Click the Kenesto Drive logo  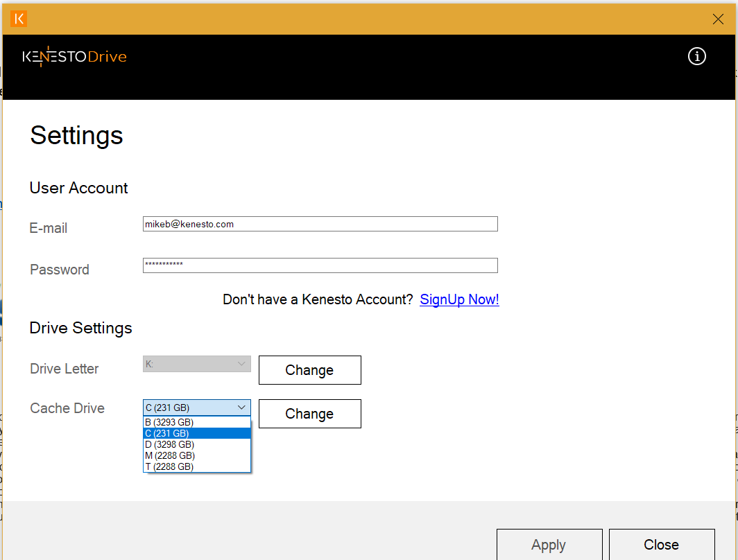click(x=74, y=57)
